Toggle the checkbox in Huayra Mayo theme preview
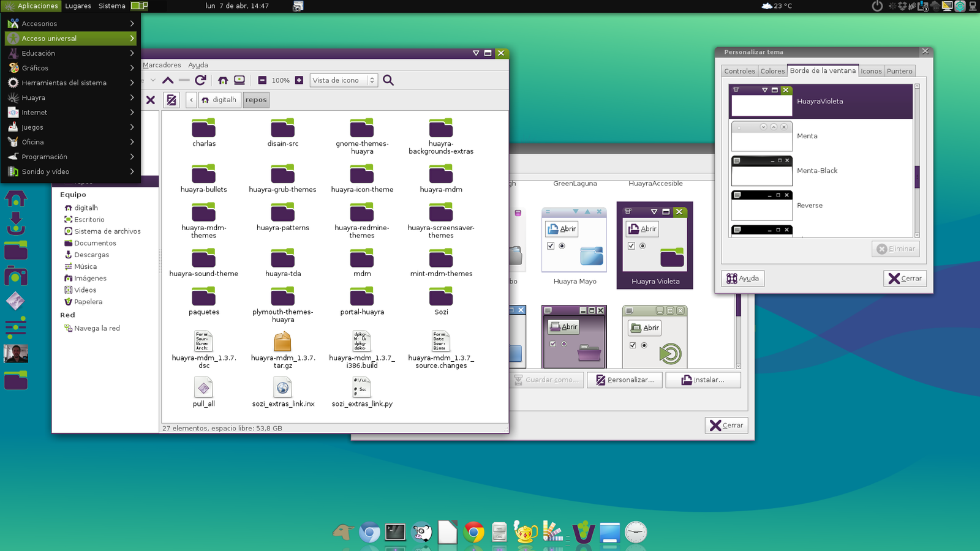This screenshot has width=980, height=551. click(x=551, y=246)
